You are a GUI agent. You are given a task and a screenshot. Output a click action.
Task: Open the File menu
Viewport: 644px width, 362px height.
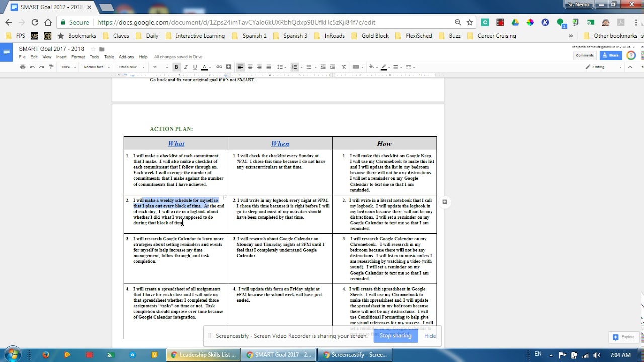(22, 57)
